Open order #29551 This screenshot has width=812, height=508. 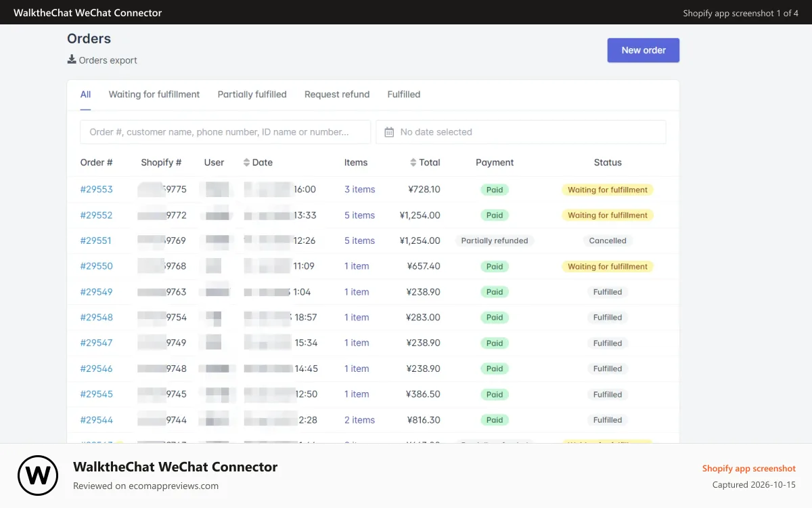click(96, 240)
